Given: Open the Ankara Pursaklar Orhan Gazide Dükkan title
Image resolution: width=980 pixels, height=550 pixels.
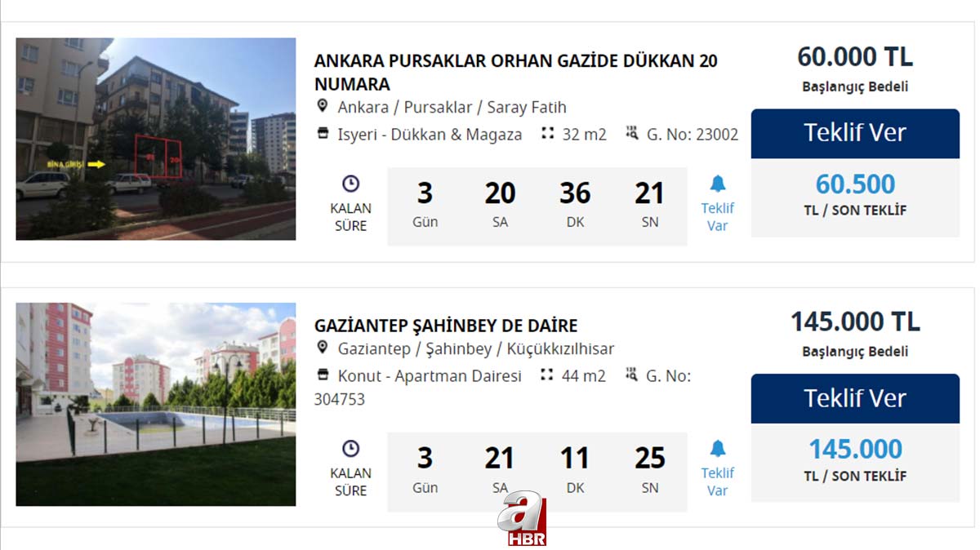Looking at the screenshot, I should 515,73.
